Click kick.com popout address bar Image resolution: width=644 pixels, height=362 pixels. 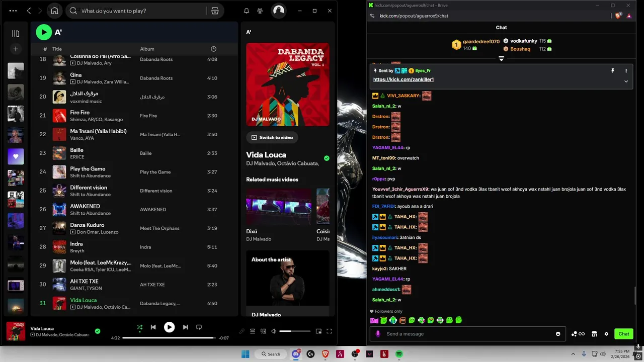[414, 16]
